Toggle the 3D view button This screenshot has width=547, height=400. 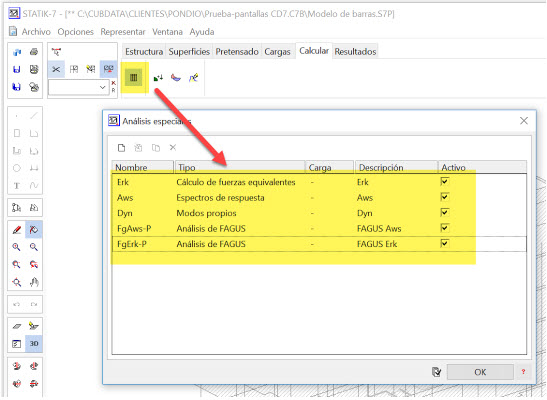[x=34, y=344]
